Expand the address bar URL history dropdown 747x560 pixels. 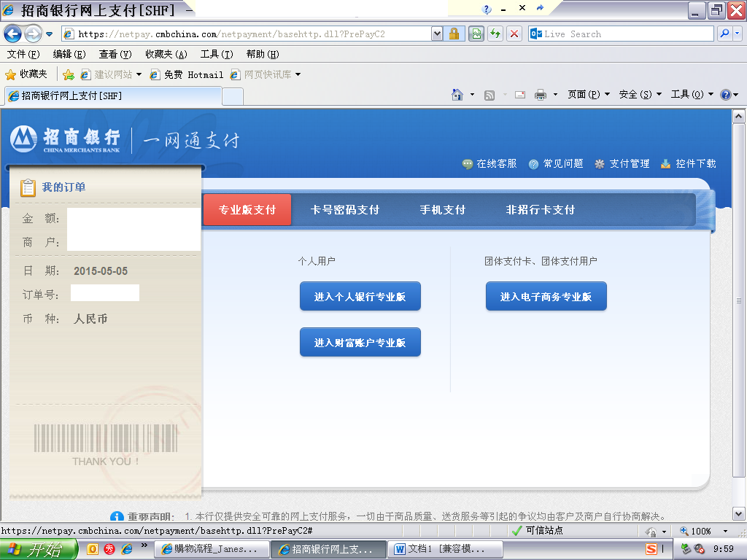click(x=437, y=34)
